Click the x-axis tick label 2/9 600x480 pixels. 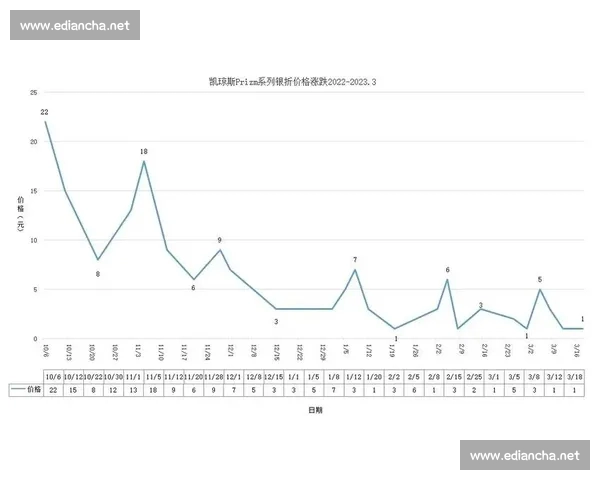[x=461, y=349]
